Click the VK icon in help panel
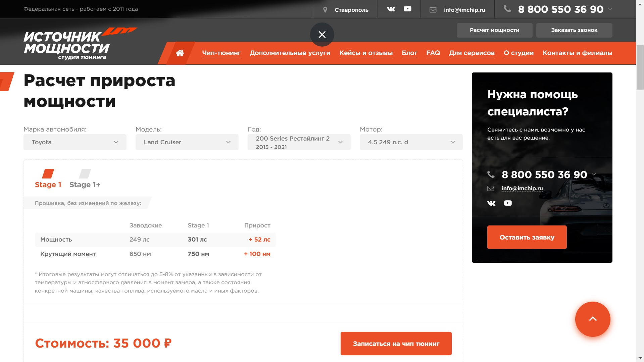 [x=491, y=203]
